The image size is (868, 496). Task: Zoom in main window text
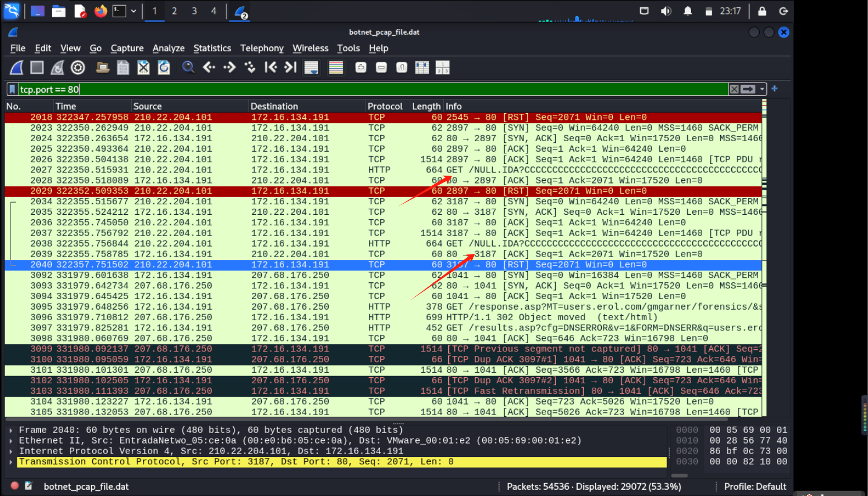click(361, 68)
